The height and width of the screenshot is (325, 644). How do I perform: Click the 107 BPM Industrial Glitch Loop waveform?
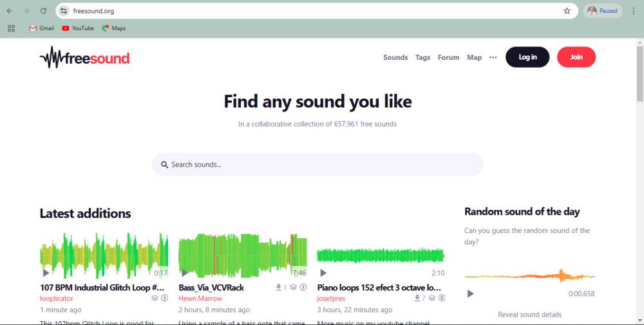[x=104, y=255]
